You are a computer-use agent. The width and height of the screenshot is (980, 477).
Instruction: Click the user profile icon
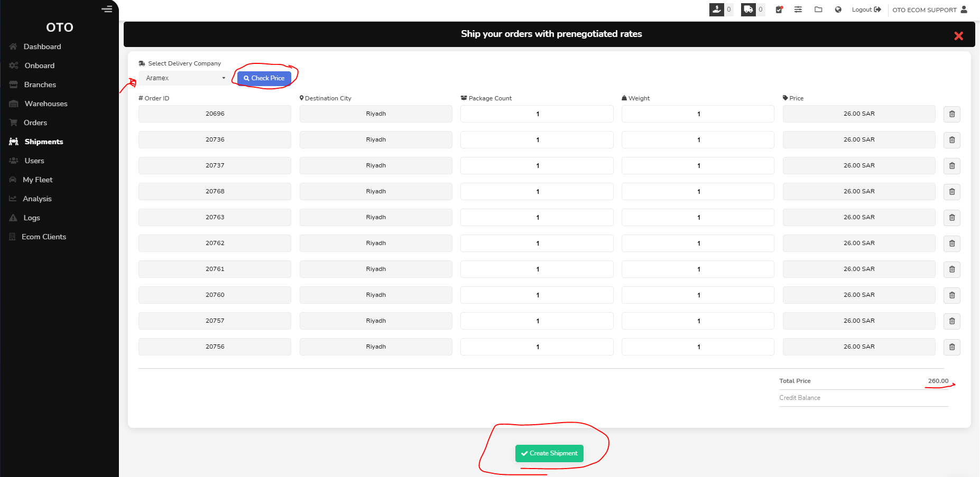click(x=964, y=10)
